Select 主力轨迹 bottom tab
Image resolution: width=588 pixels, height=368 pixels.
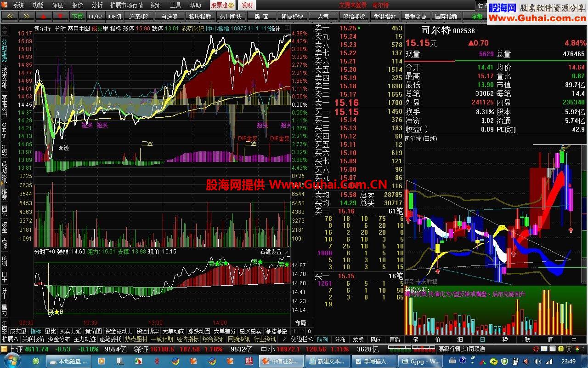(x=85, y=339)
